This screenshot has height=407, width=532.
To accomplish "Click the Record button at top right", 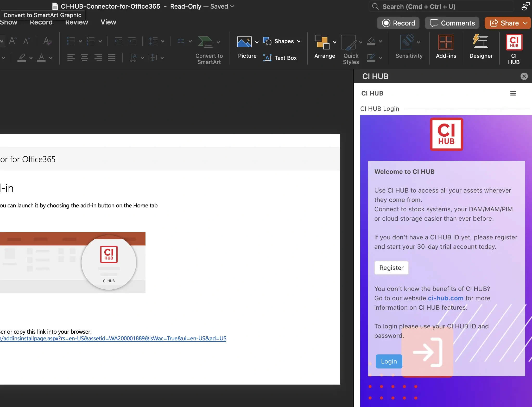I will pos(398,23).
